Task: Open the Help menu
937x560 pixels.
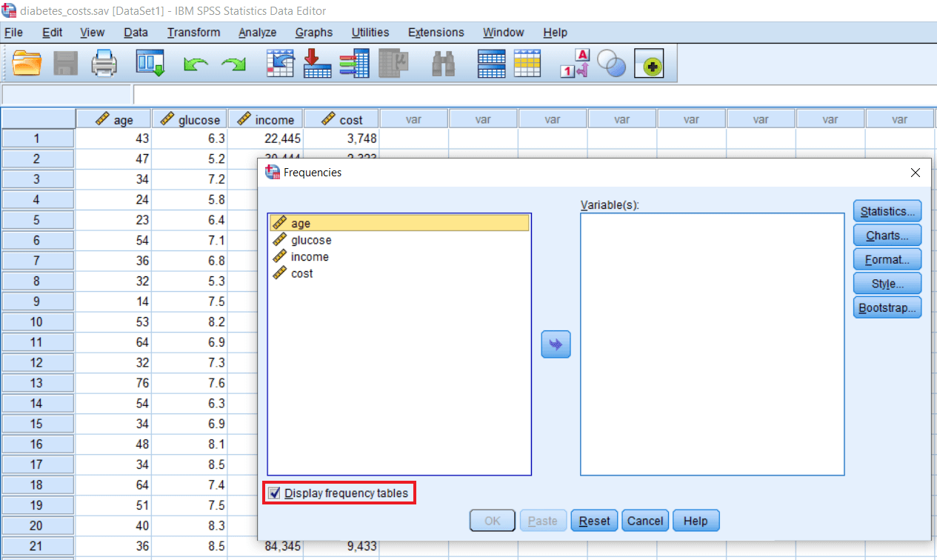Action: (555, 33)
